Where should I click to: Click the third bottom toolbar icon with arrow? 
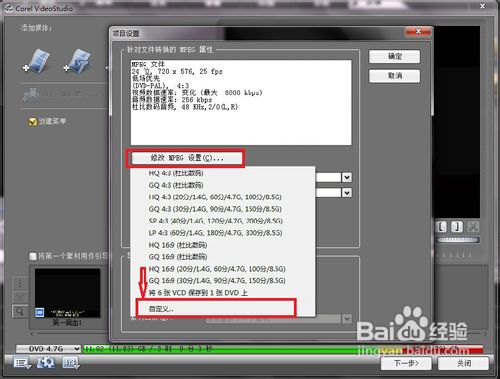tap(71, 362)
